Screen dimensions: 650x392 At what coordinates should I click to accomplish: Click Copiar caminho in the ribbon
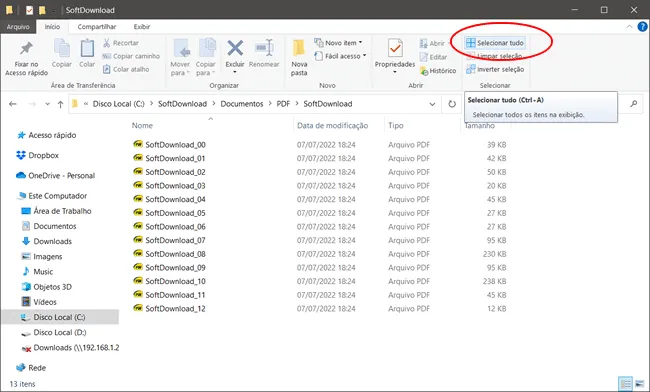pos(131,56)
